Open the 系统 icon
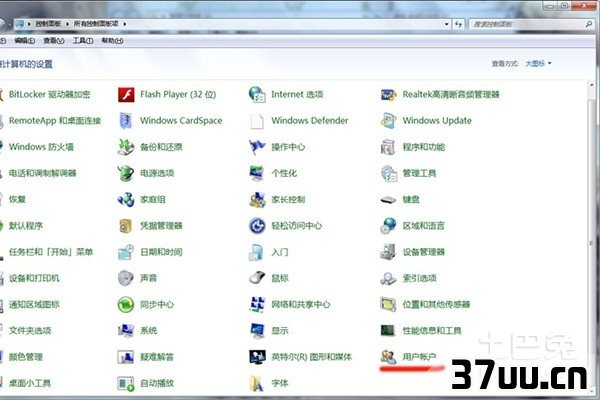Screen dimensions: 600x400 tap(126, 331)
